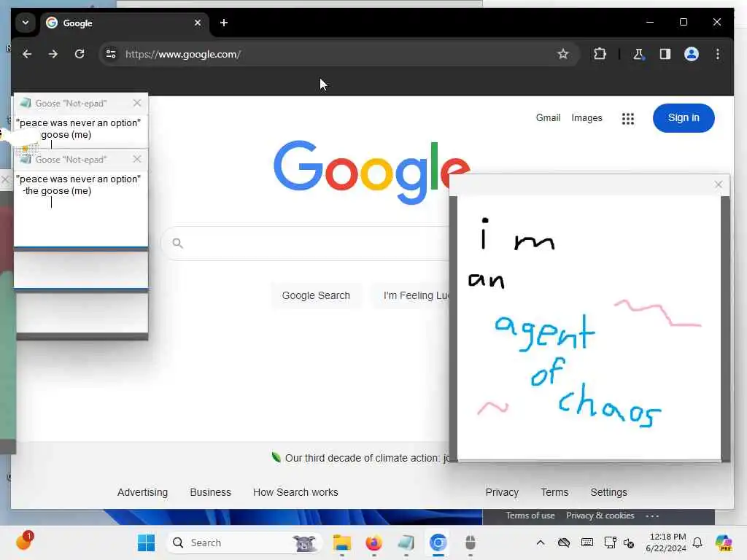The height and width of the screenshot is (560, 747).
Task: Open site information icon in address bar
Action: [111, 54]
